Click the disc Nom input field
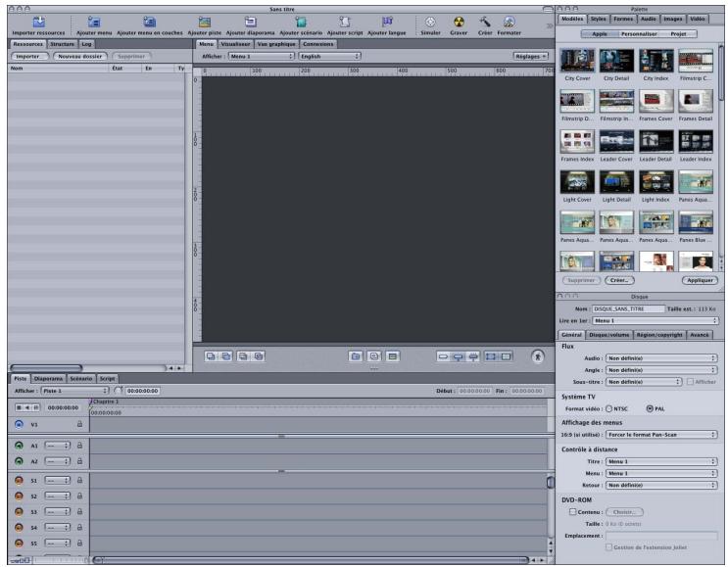 tap(629, 308)
